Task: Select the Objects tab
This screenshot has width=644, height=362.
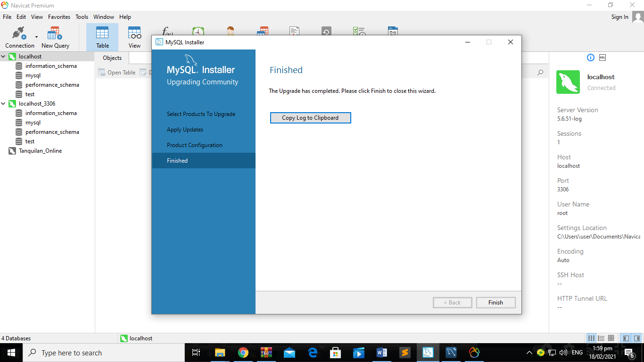Action: [x=112, y=58]
